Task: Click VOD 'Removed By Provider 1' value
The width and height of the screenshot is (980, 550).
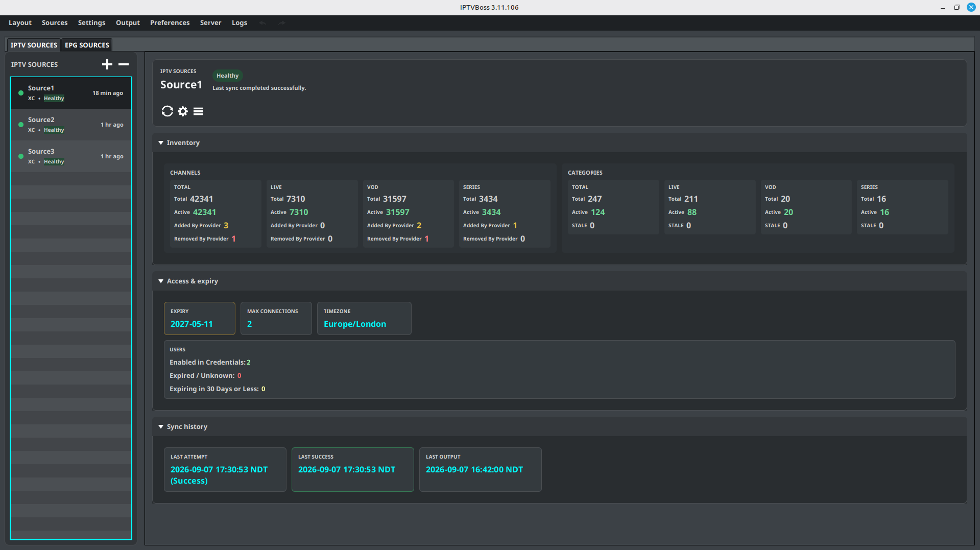Action: 426,238
